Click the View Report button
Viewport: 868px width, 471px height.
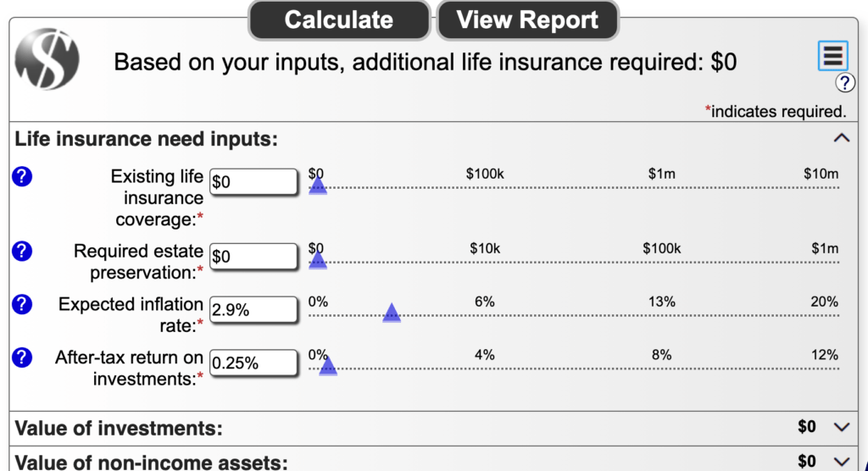tap(527, 20)
